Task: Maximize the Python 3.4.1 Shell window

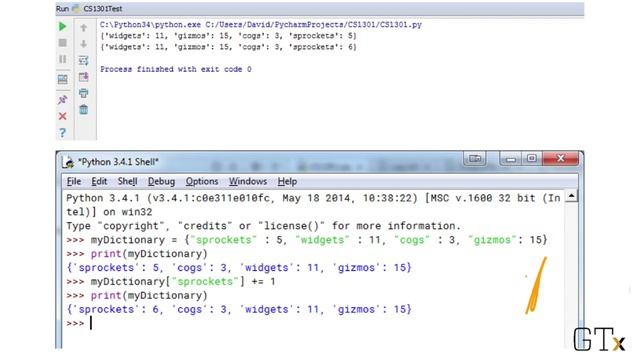Action: 532,158
